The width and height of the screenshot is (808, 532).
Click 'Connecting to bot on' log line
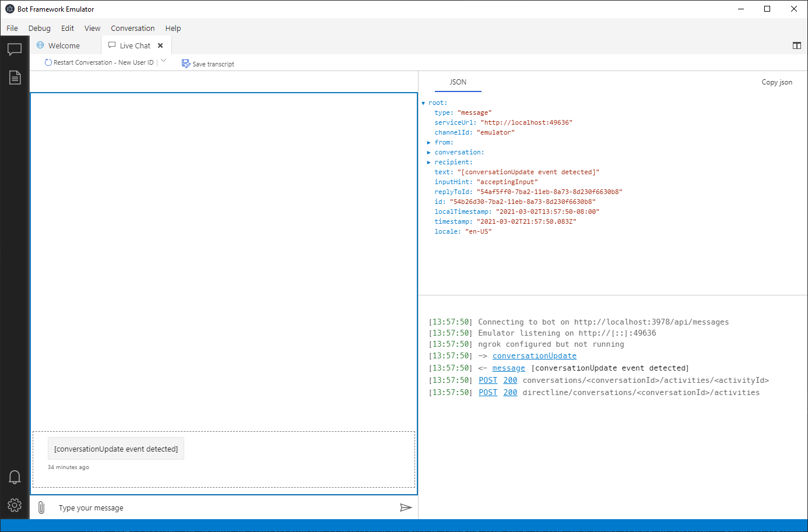pyautogui.click(x=579, y=322)
